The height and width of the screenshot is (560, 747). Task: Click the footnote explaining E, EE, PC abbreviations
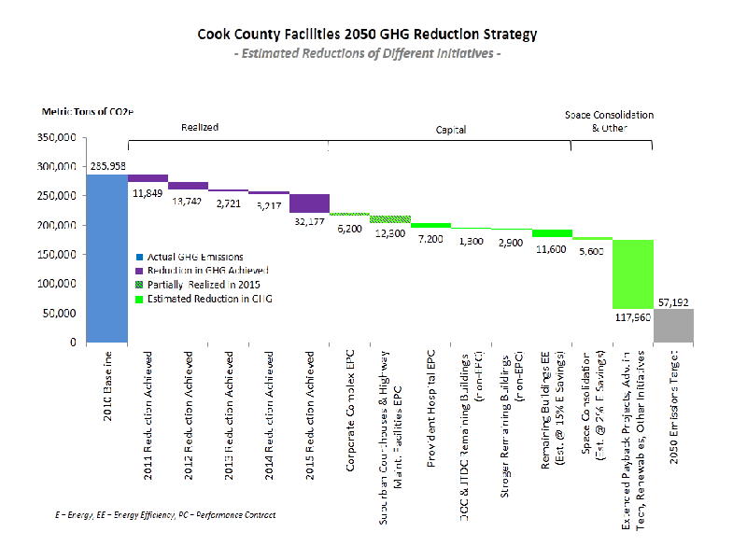tap(165, 515)
